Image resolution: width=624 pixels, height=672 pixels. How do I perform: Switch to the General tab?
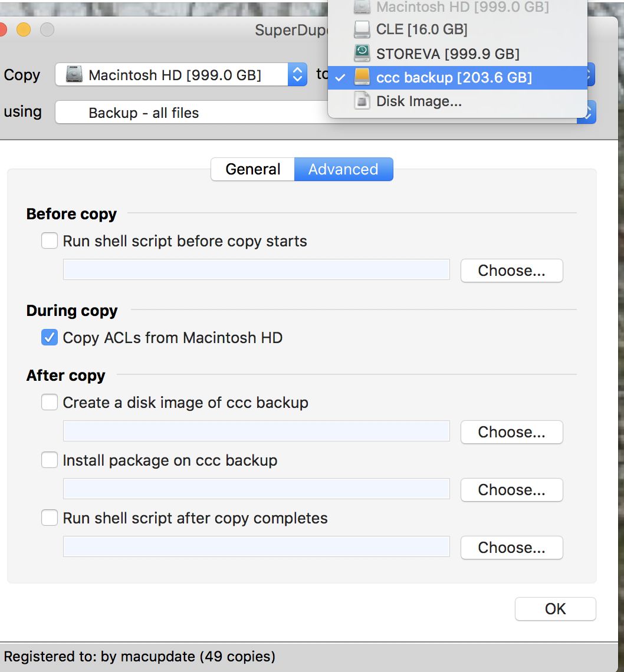coord(252,169)
